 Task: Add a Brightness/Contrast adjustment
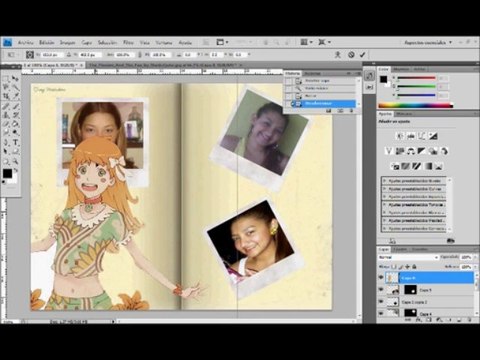point(400,136)
